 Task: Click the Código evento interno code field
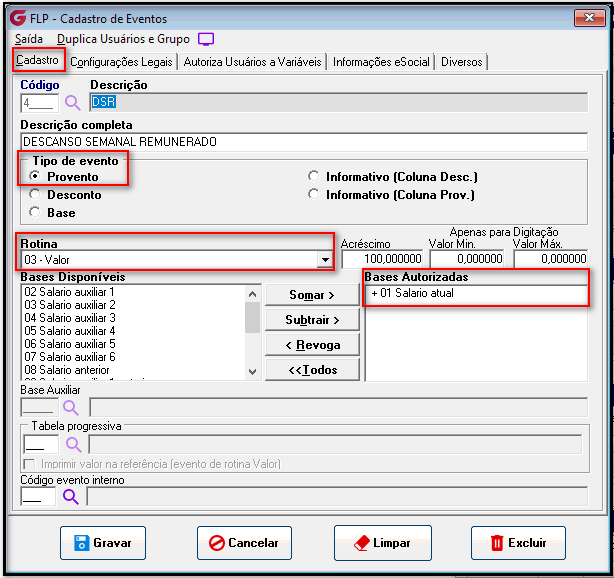point(38,497)
